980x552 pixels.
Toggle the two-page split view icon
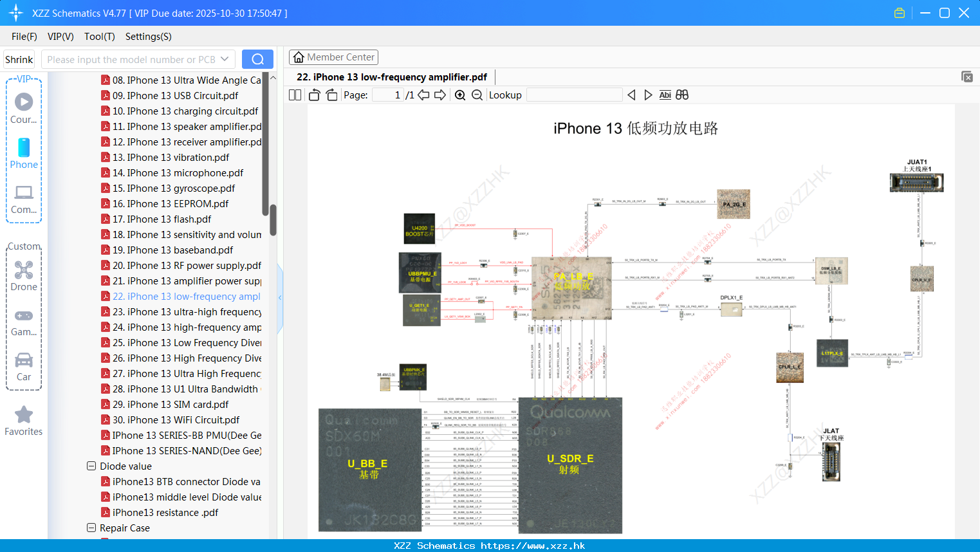tap(295, 95)
